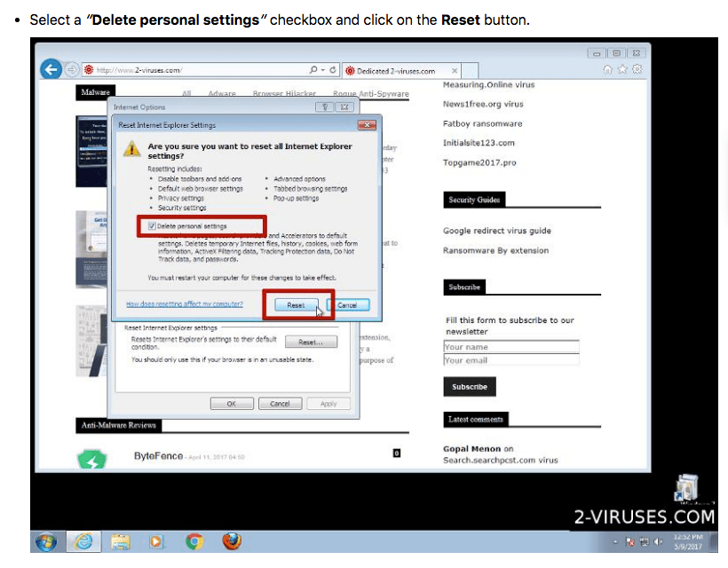Toggle Delete personal settings checkbox
The image size is (728, 568).
[x=152, y=226]
